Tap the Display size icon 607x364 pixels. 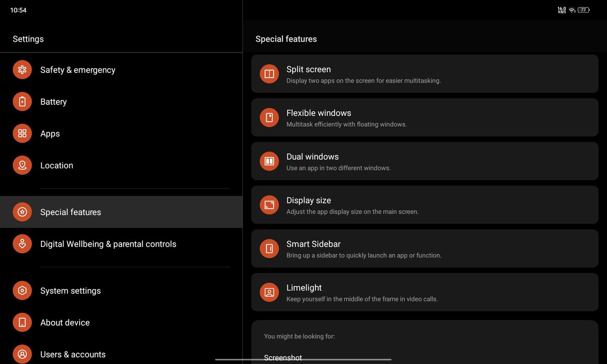pos(269,205)
